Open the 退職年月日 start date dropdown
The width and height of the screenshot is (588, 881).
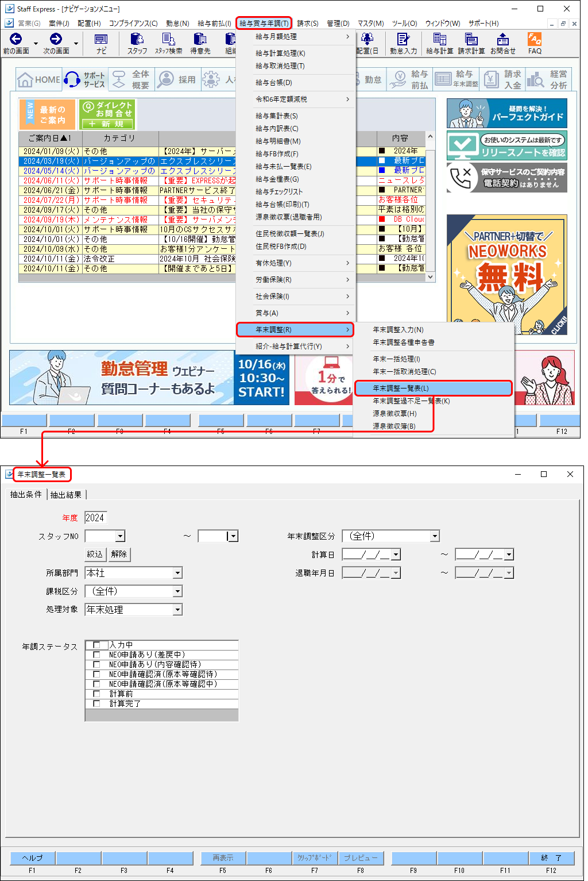coord(396,573)
